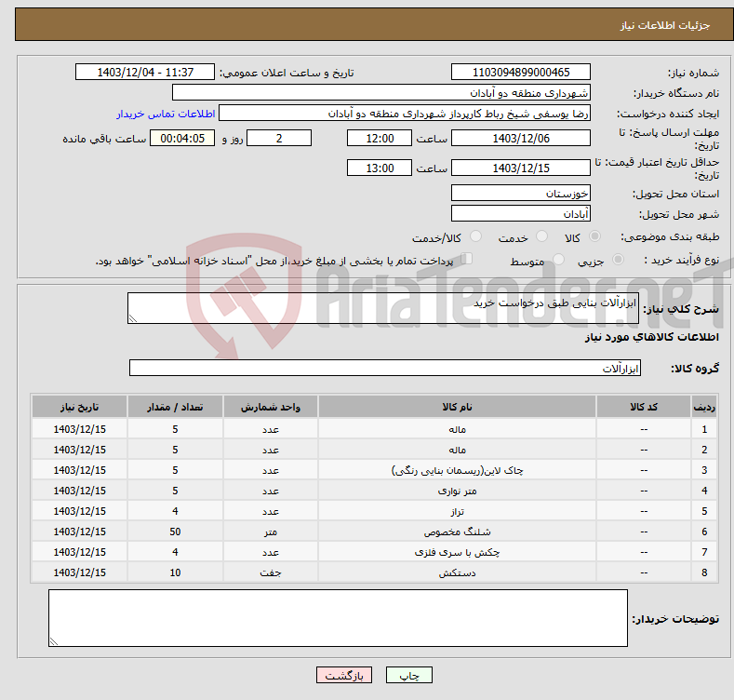734x700 pixels.
Task: Click the ماله item name in row 1
Action: 457,429
